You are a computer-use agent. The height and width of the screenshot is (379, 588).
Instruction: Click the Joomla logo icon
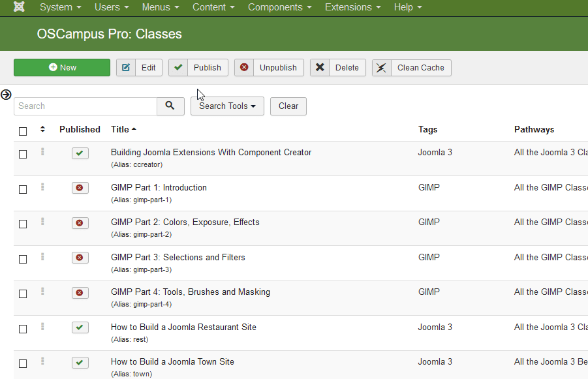pos(19,7)
